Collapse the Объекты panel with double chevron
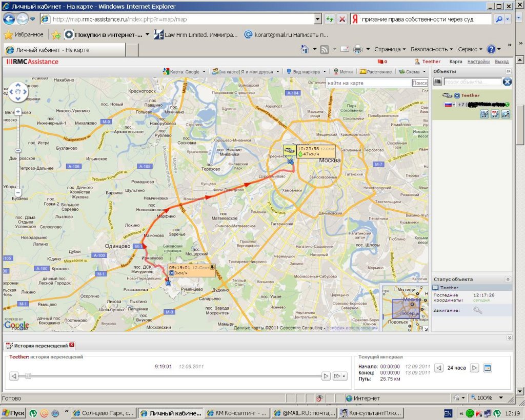This screenshot has width=525, height=420. click(508, 71)
